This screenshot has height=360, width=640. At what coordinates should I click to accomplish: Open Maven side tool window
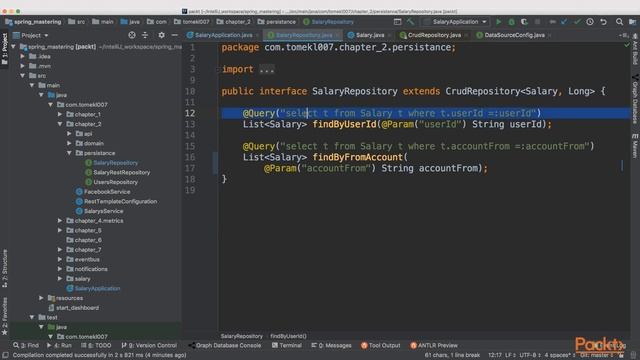pos(635,146)
